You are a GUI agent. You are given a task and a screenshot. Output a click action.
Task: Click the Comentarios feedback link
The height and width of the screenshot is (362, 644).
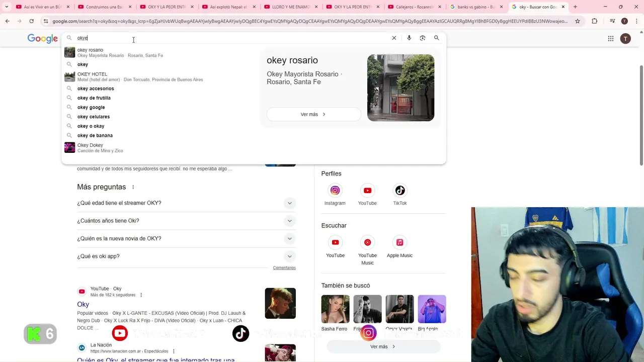click(x=284, y=268)
